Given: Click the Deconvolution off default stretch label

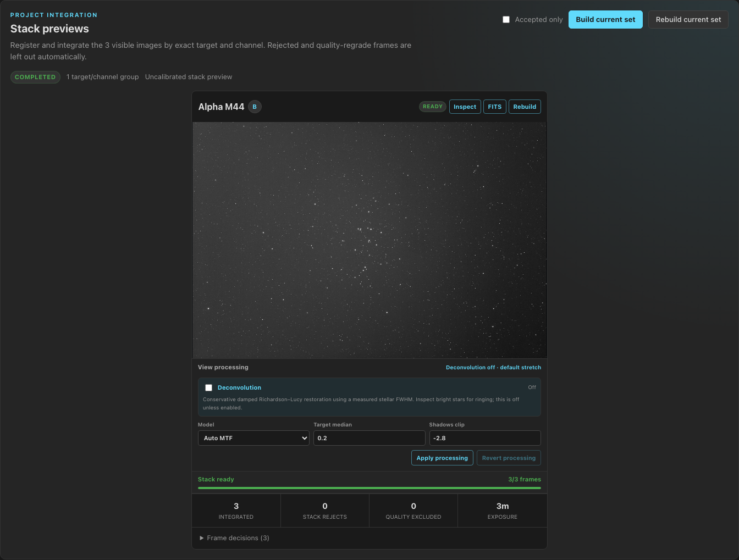Looking at the screenshot, I should coord(493,367).
